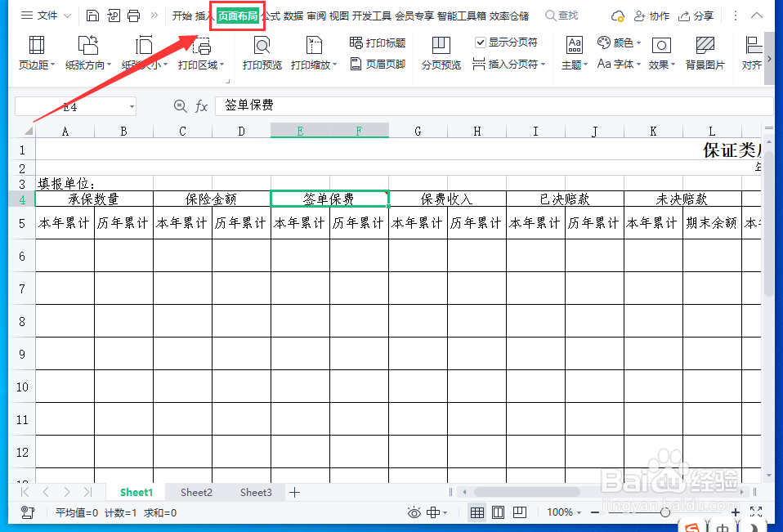The width and height of the screenshot is (783, 532).
Task: Switch to the 开发工具 tab
Action: (x=372, y=16)
